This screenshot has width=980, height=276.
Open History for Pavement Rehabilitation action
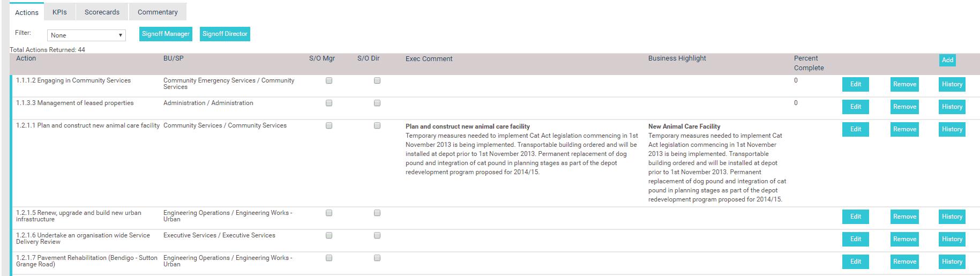952,262
